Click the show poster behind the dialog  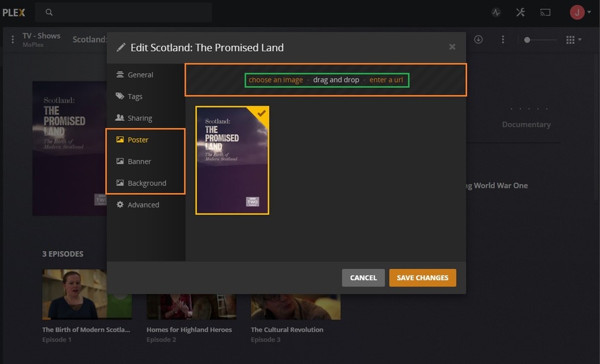pyautogui.click(x=69, y=149)
